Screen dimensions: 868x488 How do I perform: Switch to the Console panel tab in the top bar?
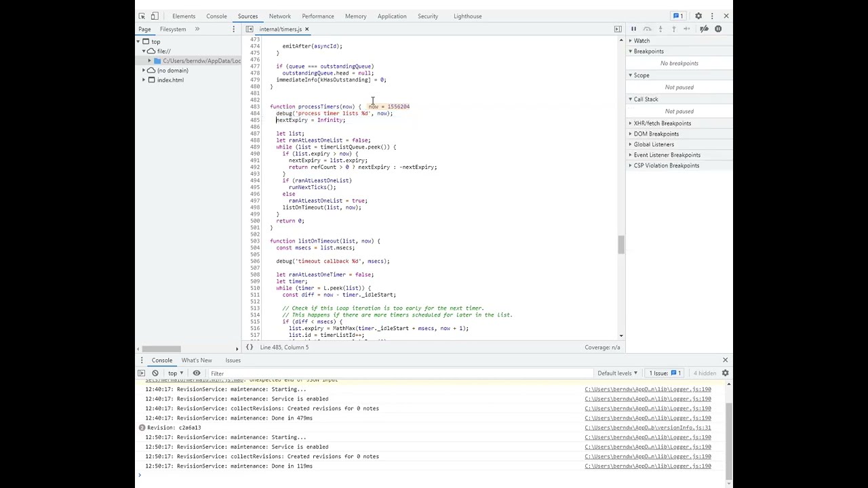tap(216, 16)
